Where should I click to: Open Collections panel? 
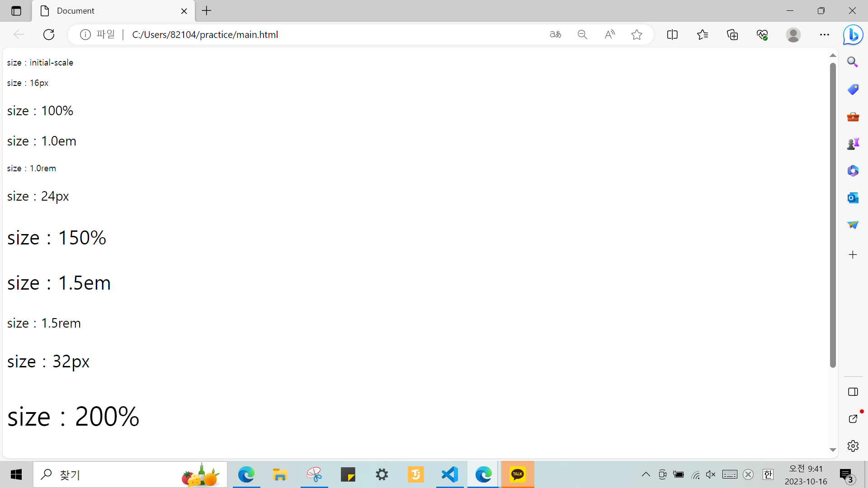tap(732, 34)
